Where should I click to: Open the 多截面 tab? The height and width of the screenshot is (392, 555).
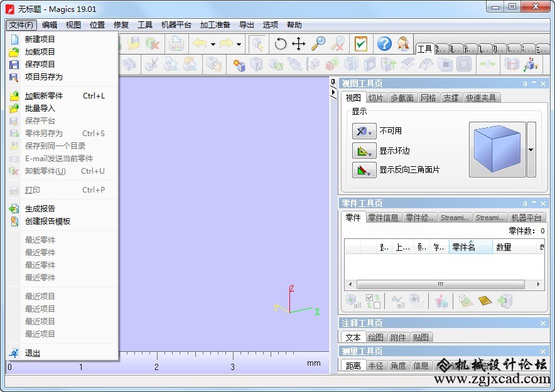pyautogui.click(x=402, y=98)
